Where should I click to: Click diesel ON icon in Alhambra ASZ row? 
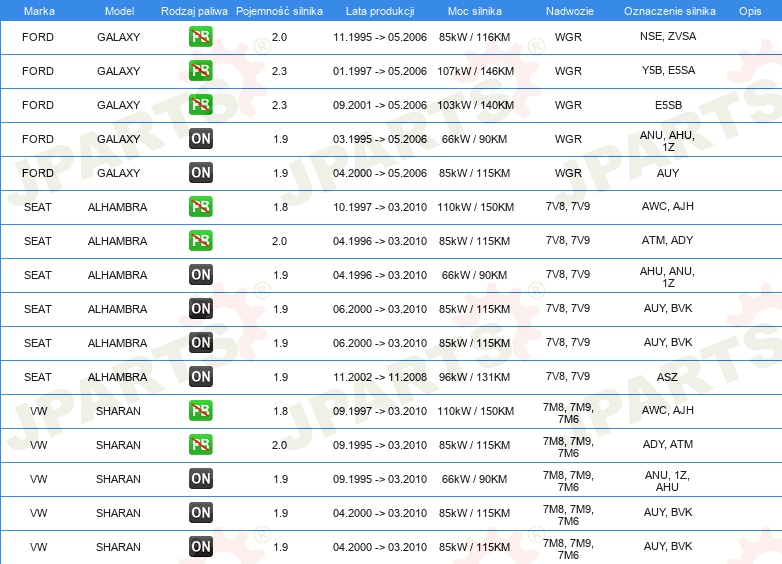pos(200,376)
